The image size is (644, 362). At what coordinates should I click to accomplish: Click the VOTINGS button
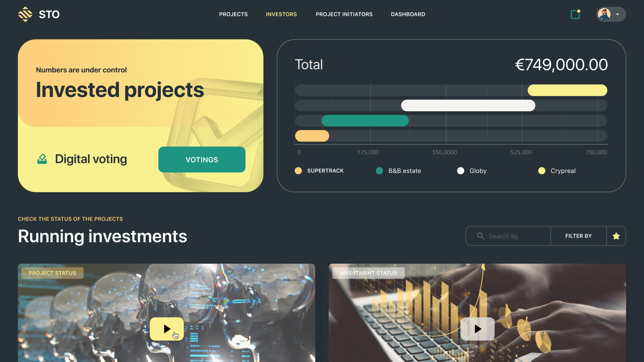(x=202, y=159)
